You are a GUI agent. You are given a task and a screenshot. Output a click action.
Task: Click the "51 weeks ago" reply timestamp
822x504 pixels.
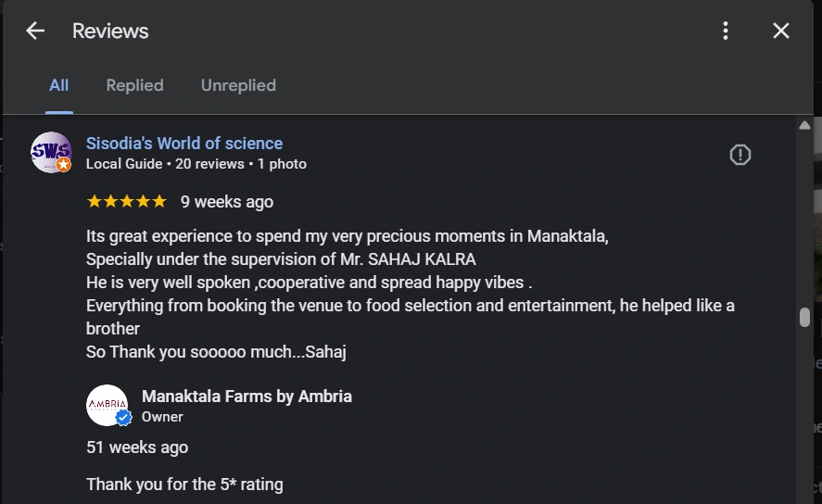(x=137, y=447)
